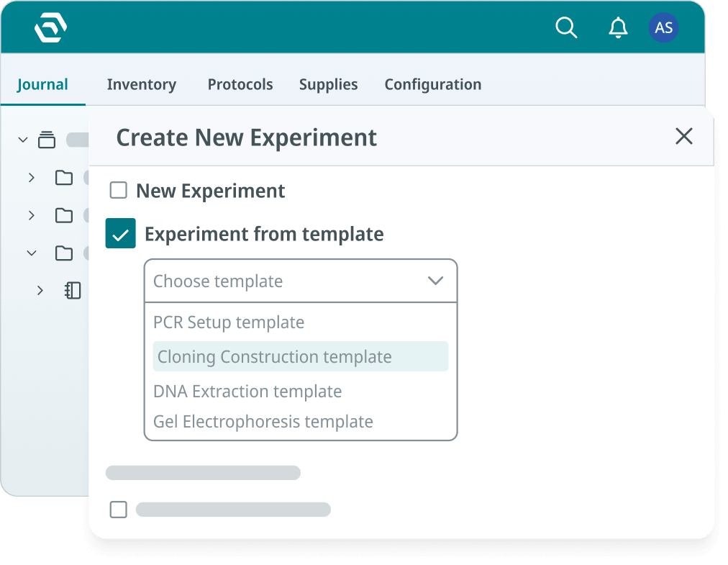Click the app logo in the header
The height and width of the screenshot is (565, 728).
tap(50, 27)
